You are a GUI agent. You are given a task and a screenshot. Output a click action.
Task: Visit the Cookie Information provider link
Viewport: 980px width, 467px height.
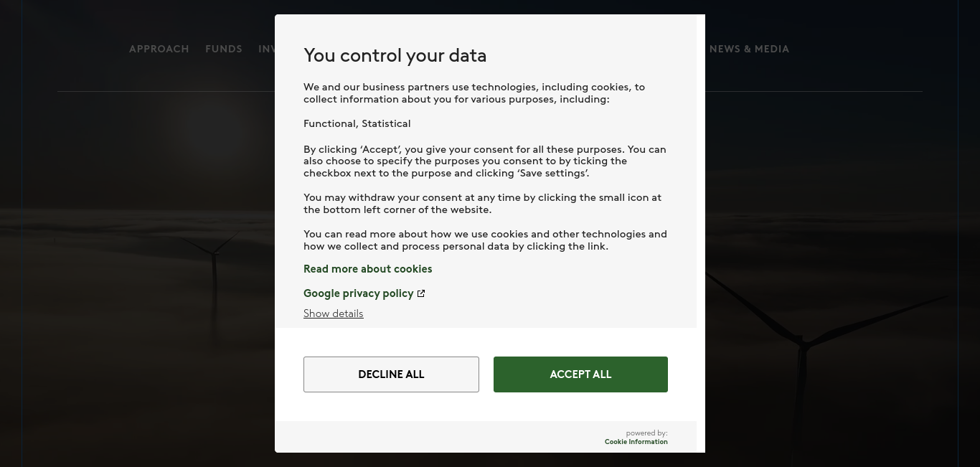tap(636, 442)
